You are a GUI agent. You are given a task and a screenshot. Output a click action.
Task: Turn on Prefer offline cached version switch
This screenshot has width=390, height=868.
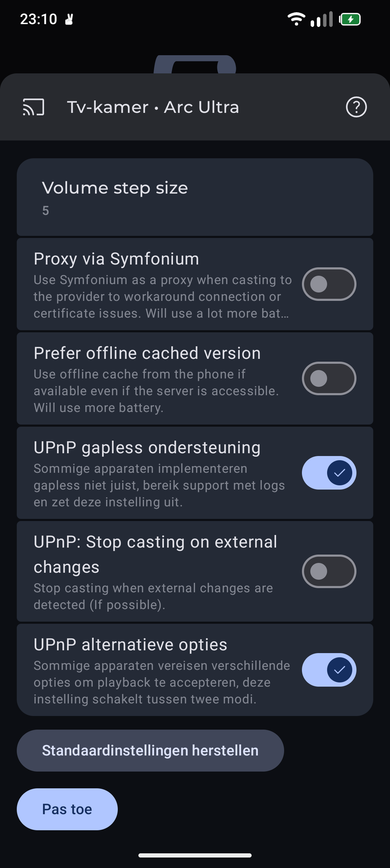click(x=329, y=378)
